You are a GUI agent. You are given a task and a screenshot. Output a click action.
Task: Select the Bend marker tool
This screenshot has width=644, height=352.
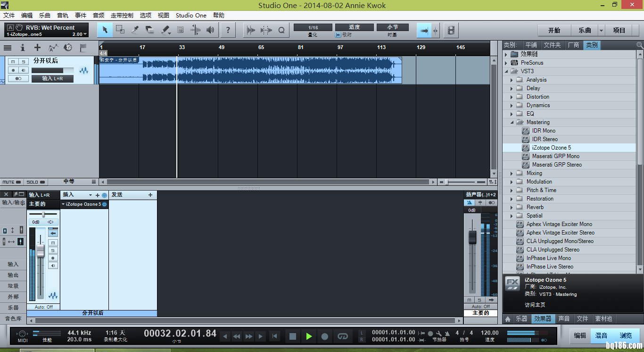pyautogui.click(x=195, y=30)
